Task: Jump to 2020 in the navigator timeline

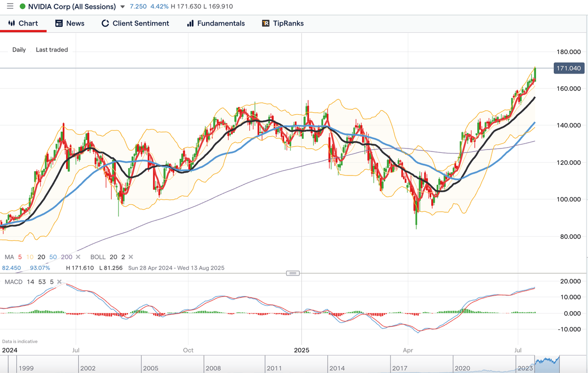Action: coord(462,368)
